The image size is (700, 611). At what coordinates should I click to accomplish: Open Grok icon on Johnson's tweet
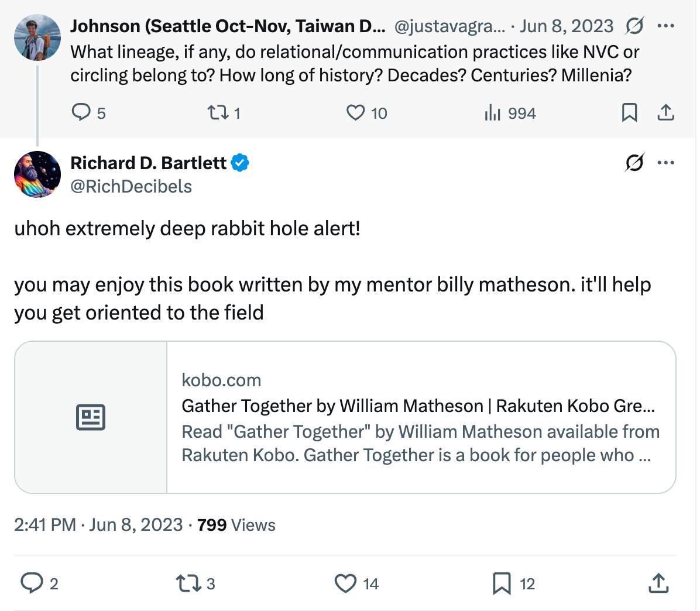click(634, 26)
